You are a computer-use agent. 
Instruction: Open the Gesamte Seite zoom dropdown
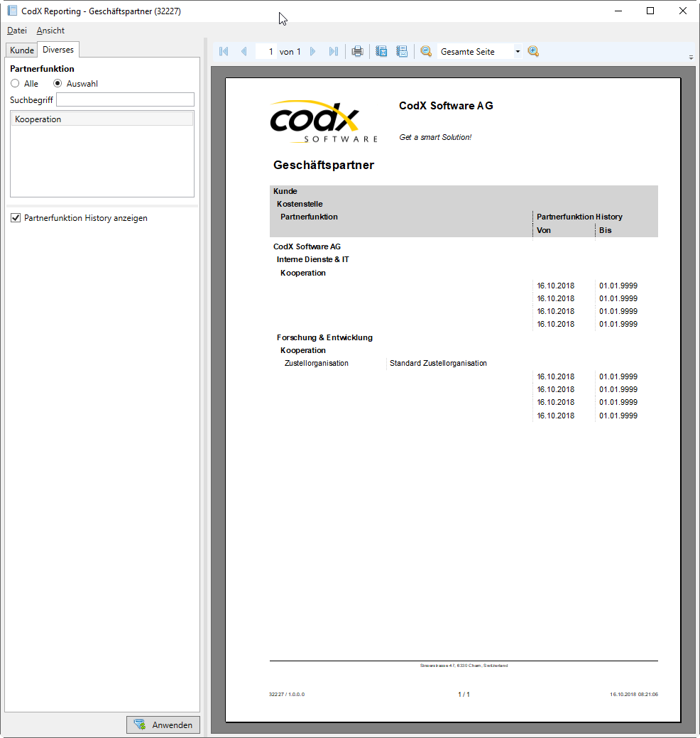[518, 51]
